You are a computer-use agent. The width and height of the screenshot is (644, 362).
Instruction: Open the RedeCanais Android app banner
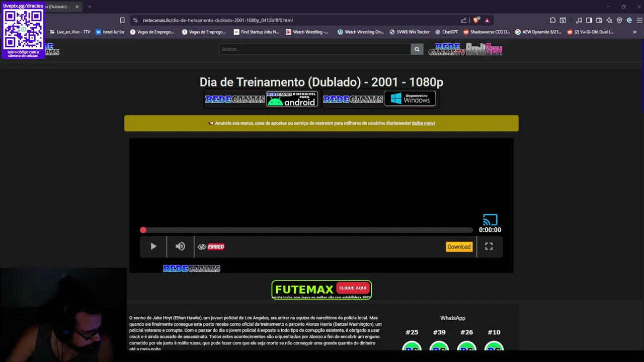click(x=262, y=99)
